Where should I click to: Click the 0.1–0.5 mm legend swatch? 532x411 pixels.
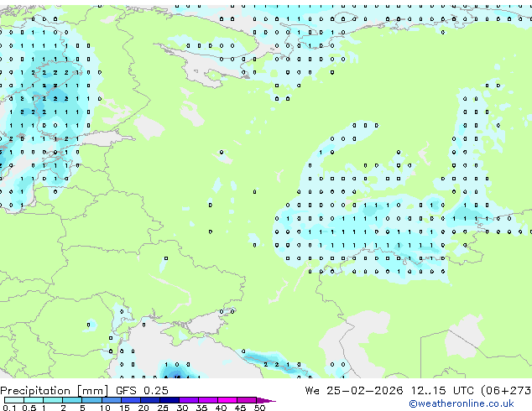14,400
